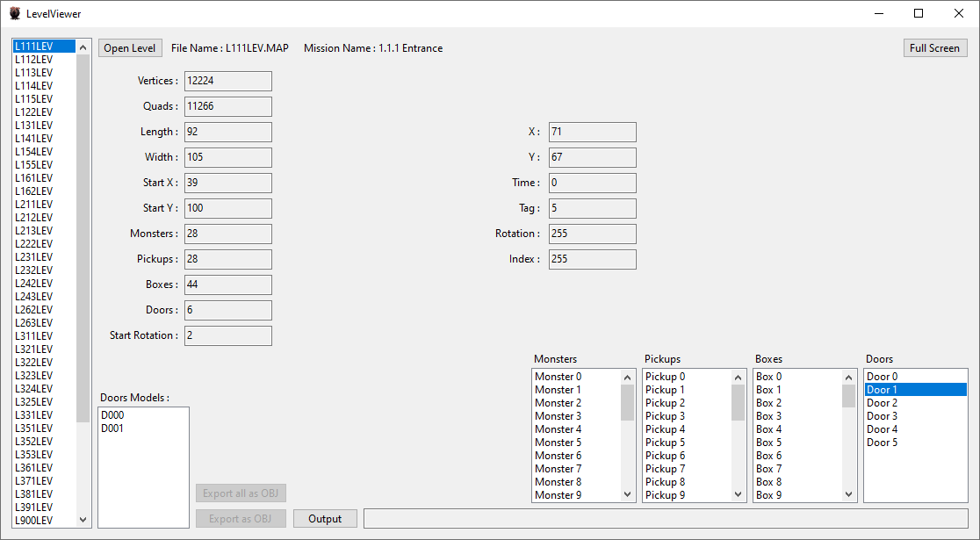Click the Start Rotation field
Screen dimensions: 980x540
pos(228,335)
